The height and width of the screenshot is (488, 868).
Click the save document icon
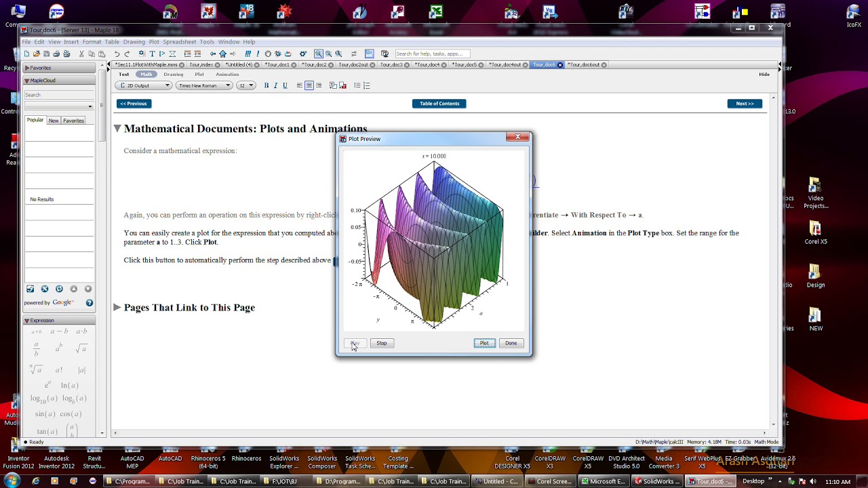[47, 54]
